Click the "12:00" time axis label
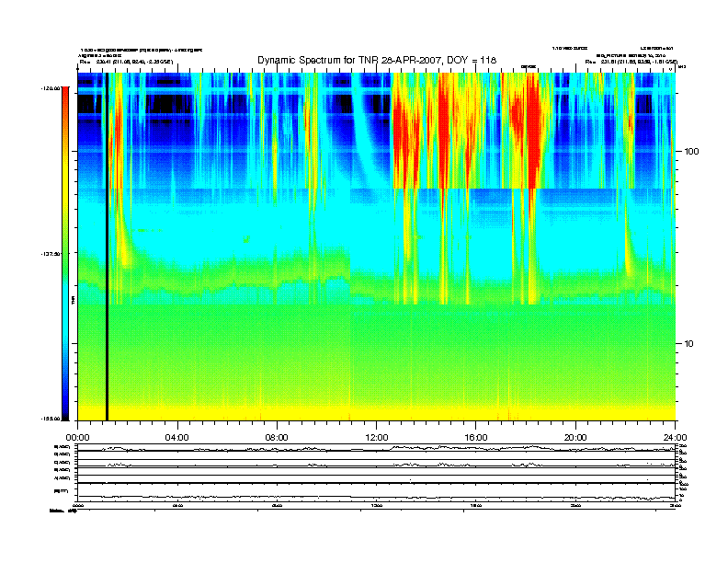This screenshot has height=563, width=728. [x=377, y=438]
